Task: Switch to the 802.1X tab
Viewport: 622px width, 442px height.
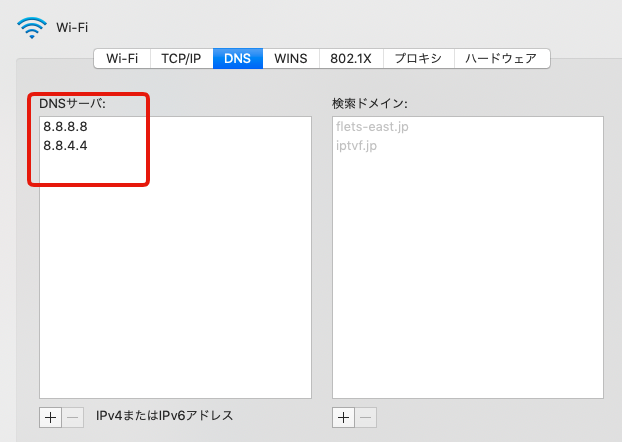Action: (351, 58)
